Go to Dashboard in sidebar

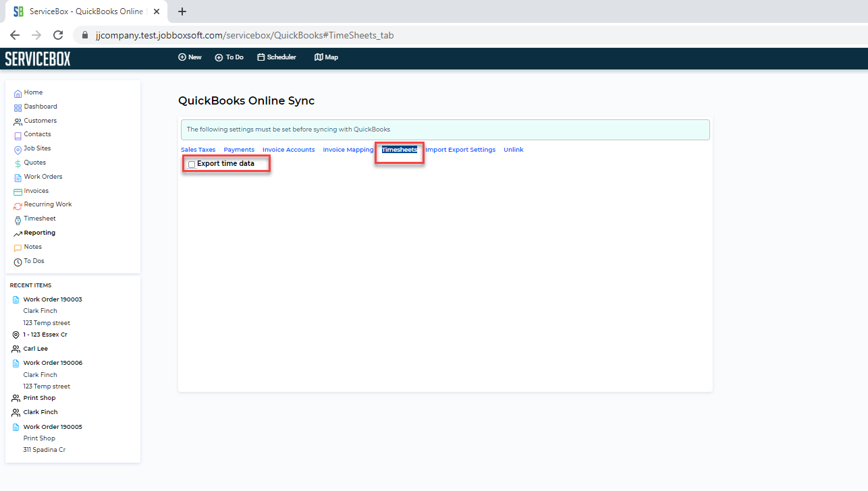pyautogui.click(x=40, y=107)
